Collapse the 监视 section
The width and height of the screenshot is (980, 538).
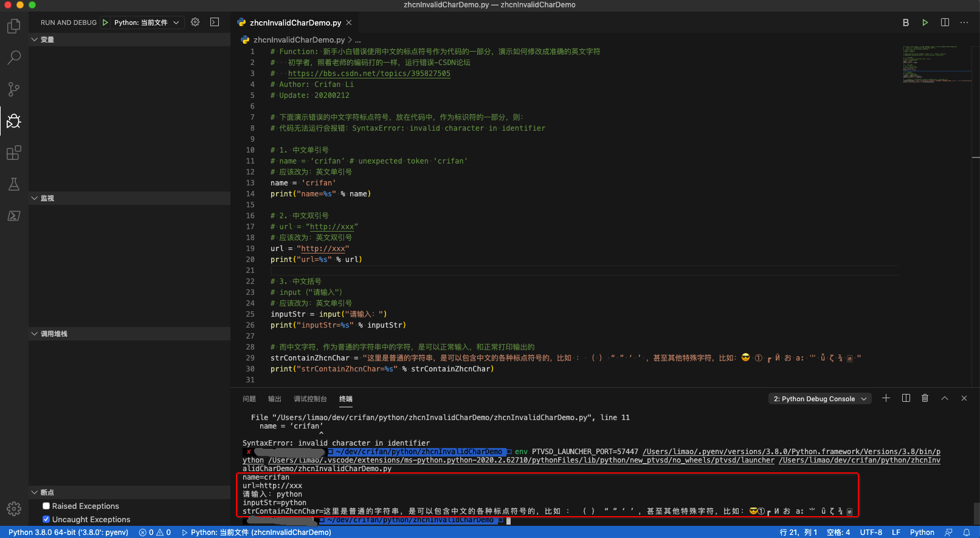129,198
